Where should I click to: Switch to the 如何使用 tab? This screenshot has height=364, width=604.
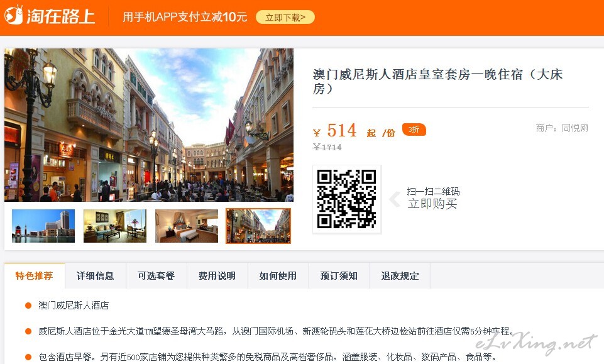coord(278,276)
